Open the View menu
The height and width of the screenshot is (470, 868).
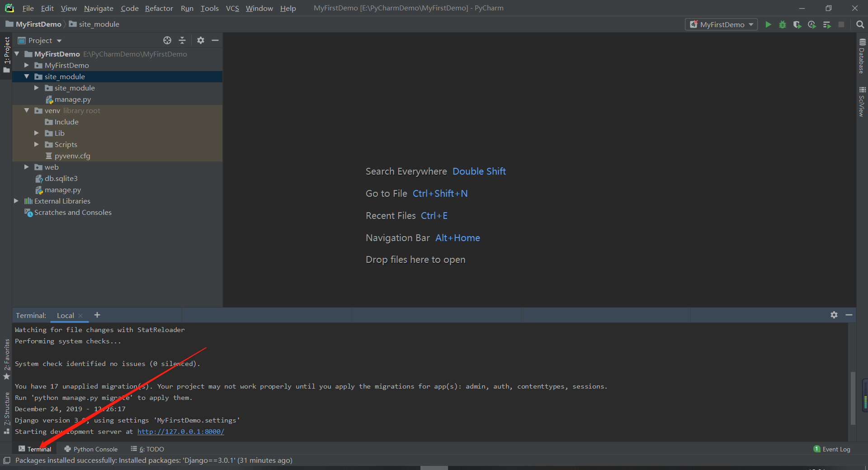coord(69,8)
